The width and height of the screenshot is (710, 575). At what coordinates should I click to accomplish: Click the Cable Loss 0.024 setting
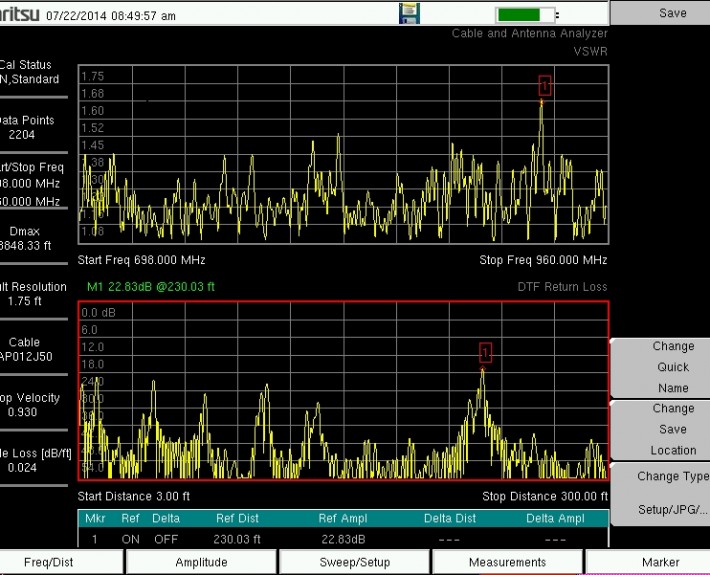coord(33,460)
